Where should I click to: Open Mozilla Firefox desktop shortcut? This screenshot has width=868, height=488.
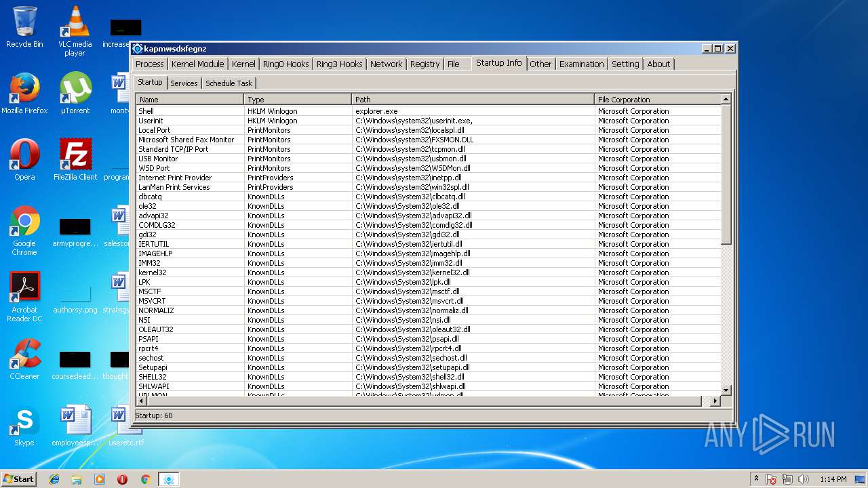tap(24, 93)
